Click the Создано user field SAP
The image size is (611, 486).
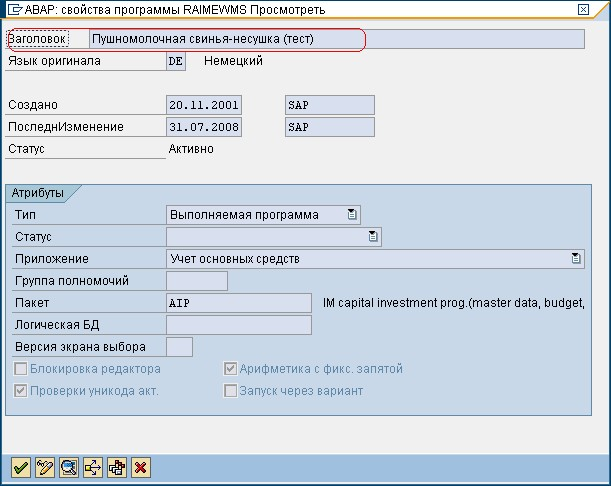[x=330, y=105]
